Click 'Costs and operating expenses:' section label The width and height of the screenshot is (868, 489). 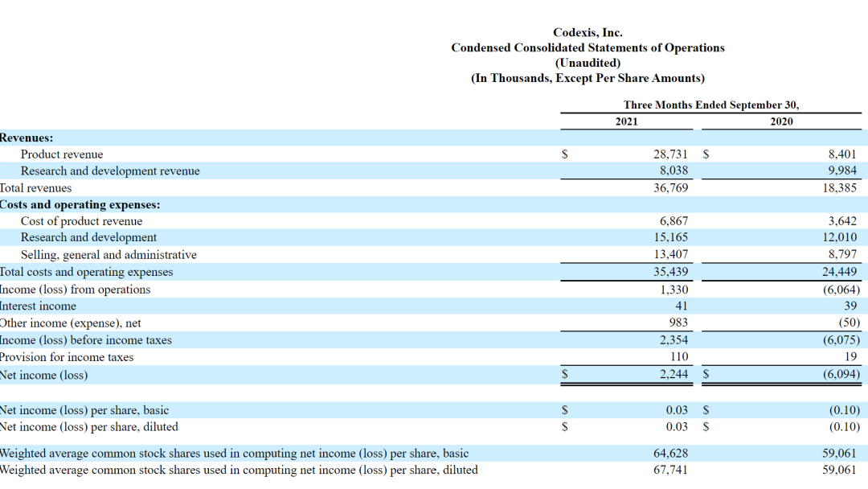[80, 205]
